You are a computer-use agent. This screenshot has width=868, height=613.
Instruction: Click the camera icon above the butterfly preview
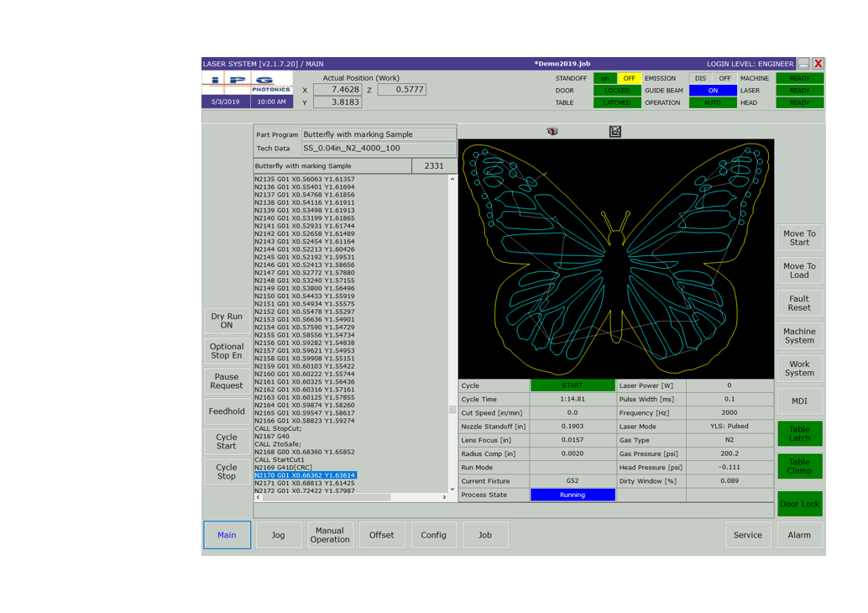point(552,132)
